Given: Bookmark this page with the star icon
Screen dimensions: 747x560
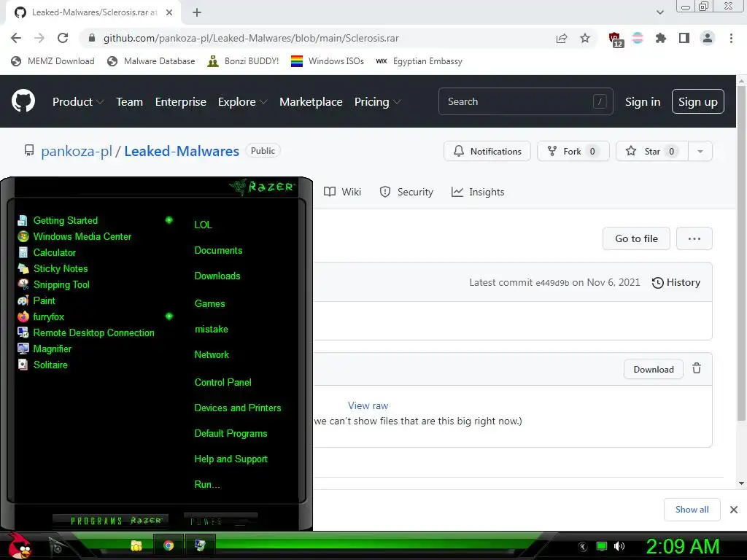Looking at the screenshot, I should 585,38.
